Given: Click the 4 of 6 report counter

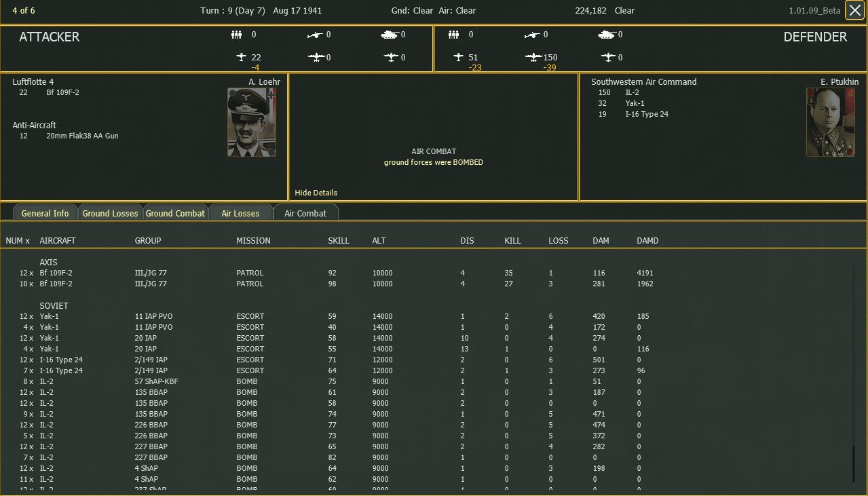Looking at the screenshot, I should [x=24, y=11].
